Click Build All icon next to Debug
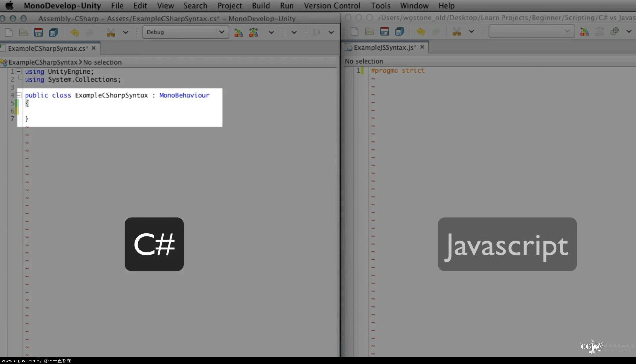The image size is (636, 364). (238, 32)
